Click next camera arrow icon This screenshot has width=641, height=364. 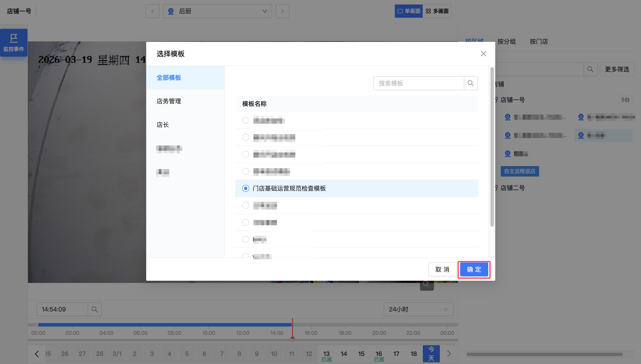coord(282,11)
